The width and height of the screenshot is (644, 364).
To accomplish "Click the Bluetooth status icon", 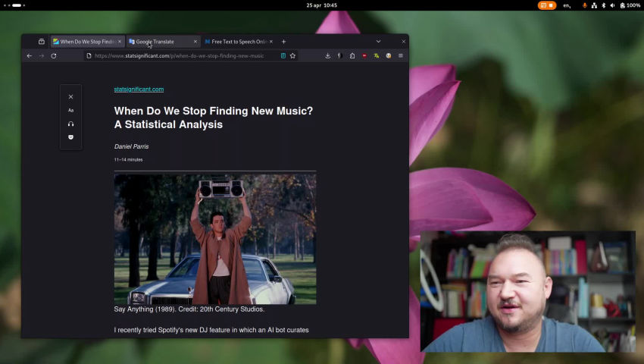I will tap(603, 5).
